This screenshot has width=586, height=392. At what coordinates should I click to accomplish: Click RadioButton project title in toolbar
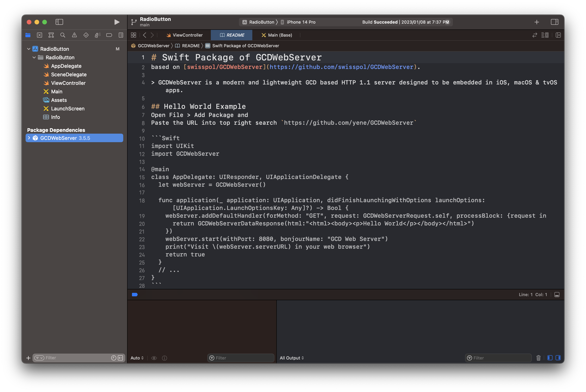click(155, 19)
